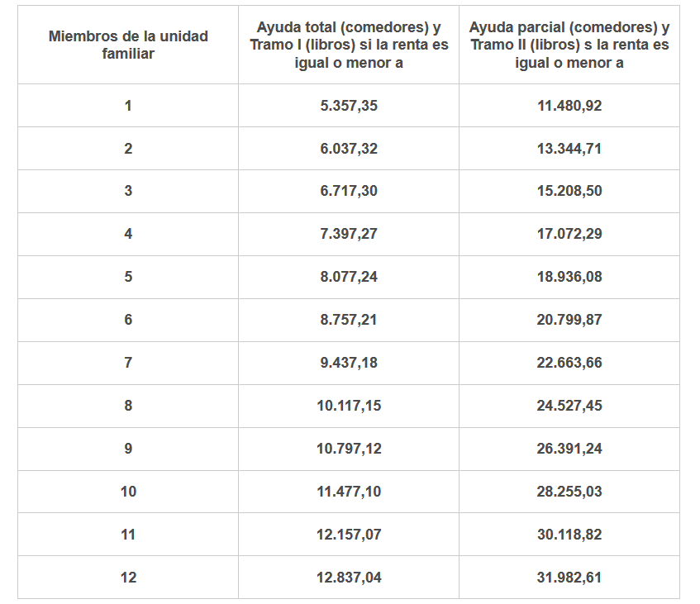The width and height of the screenshot is (700, 604).
Task: Click the amount 13.344,71
Action: [x=569, y=149]
